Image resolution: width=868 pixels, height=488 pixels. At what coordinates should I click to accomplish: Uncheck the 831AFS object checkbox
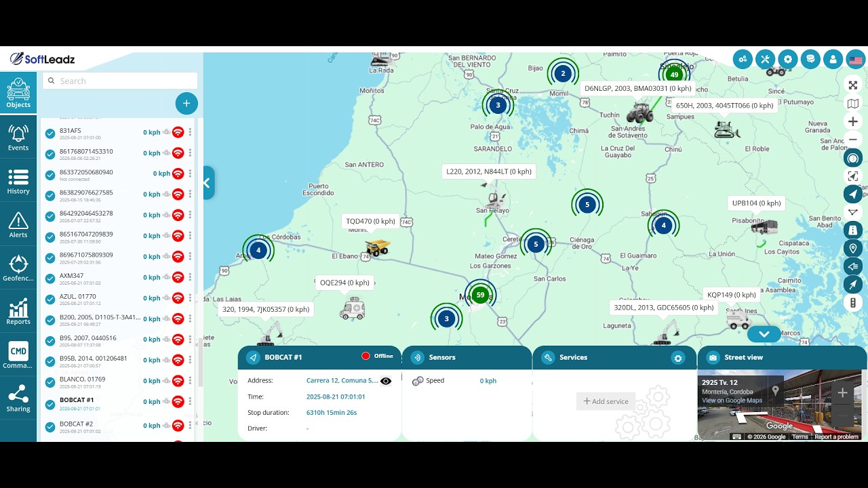50,134
